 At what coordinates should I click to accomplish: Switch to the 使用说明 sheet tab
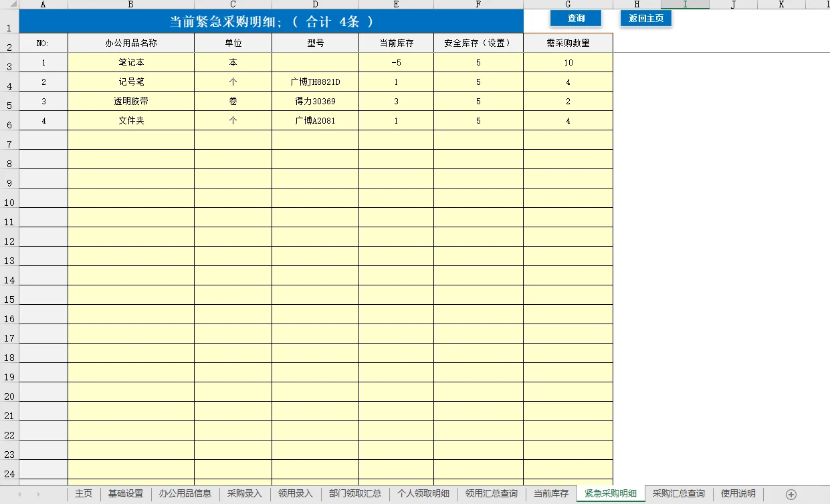tap(738, 495)
